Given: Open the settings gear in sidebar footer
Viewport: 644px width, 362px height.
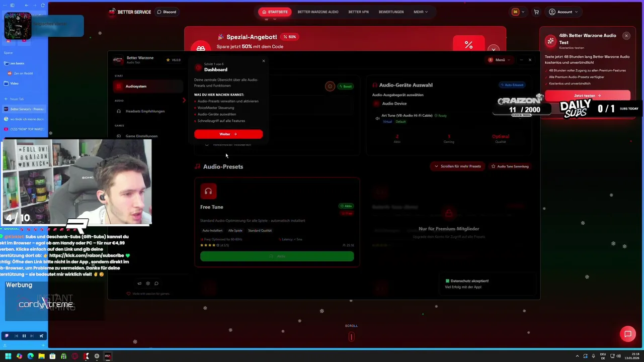Looking at the screenshot, I should (148, 284).
